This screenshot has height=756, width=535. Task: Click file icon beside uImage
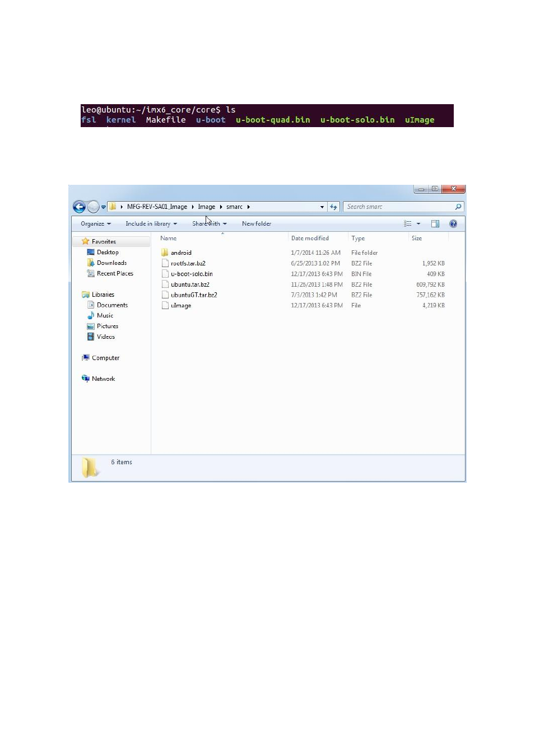coord(165,305)
